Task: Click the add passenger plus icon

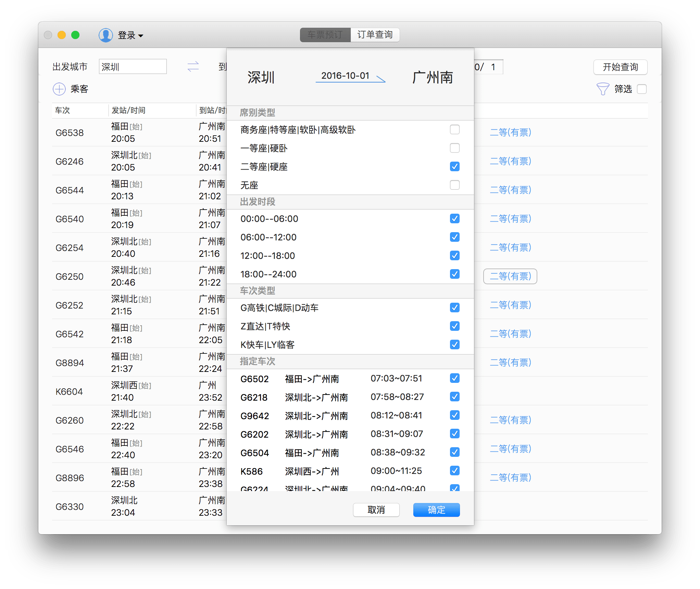Action: 59,89
